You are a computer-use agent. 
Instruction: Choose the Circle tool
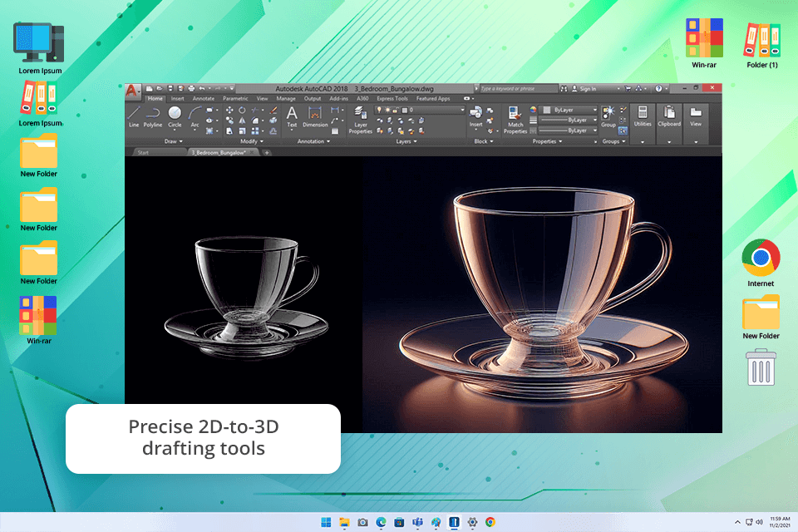point(175,116)
